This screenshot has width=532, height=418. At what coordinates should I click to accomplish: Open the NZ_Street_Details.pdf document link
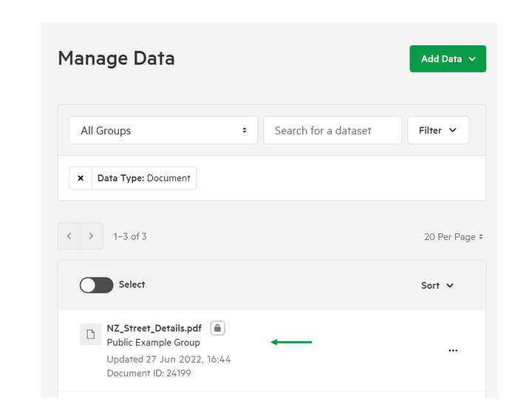click(154, 328)
